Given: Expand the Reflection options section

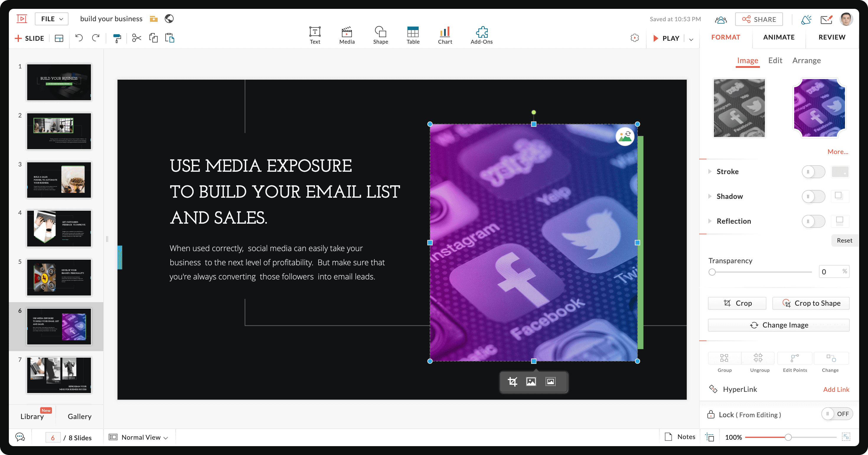Looking at the screenshot, I should [x=710, y=221].
